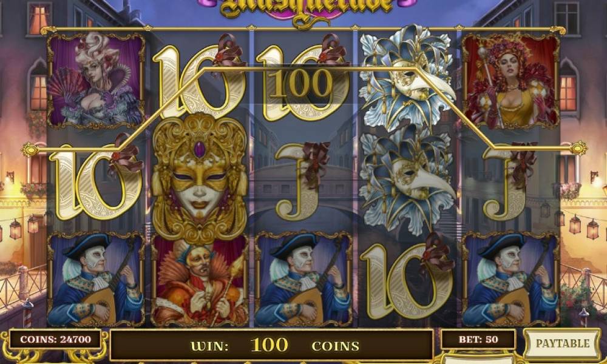This screenshot has width=607, height=364.
Task: Select the upper plague doctor mask symbol
Action: coord(407,76)
